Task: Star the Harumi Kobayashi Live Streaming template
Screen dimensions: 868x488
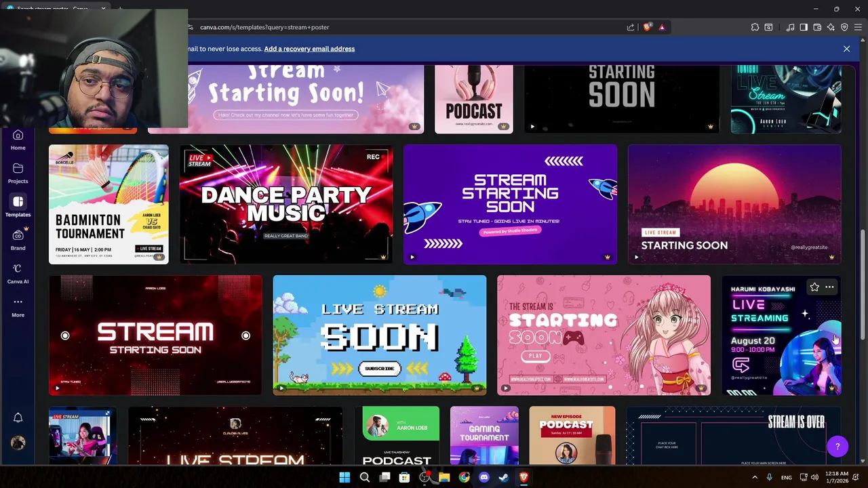Action: (814, 287)
